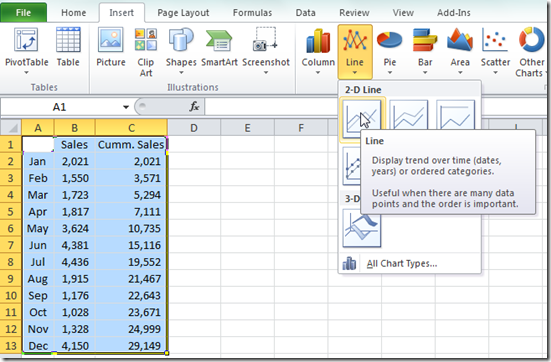The image size is (551, 362).
Task: Select the cell containing 29,149
Action: [x=131, y=345]
